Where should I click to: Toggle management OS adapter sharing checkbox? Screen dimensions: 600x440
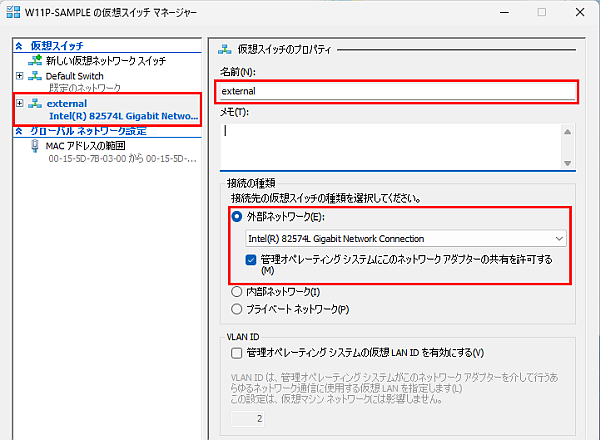(x=251, y=260)
